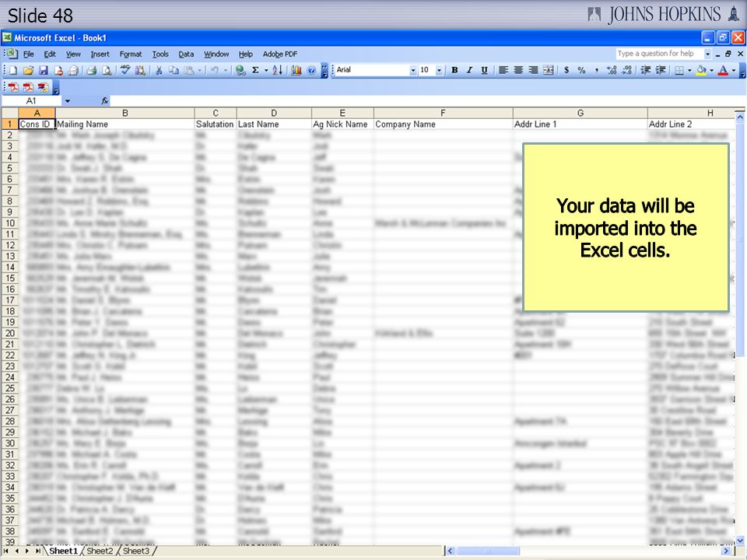Insert hyperlink with the globe icon
Viewport: 747px width, 560px height.
(240, 71)
